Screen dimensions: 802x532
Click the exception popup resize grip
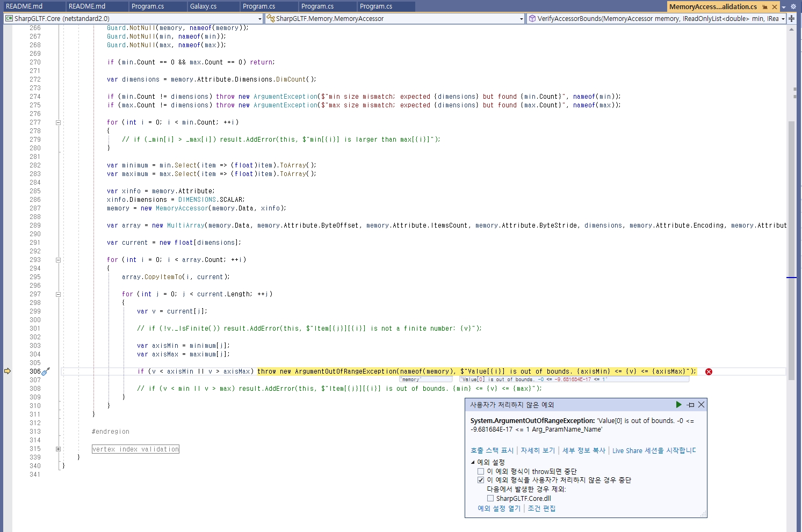[x=703, y=514]
